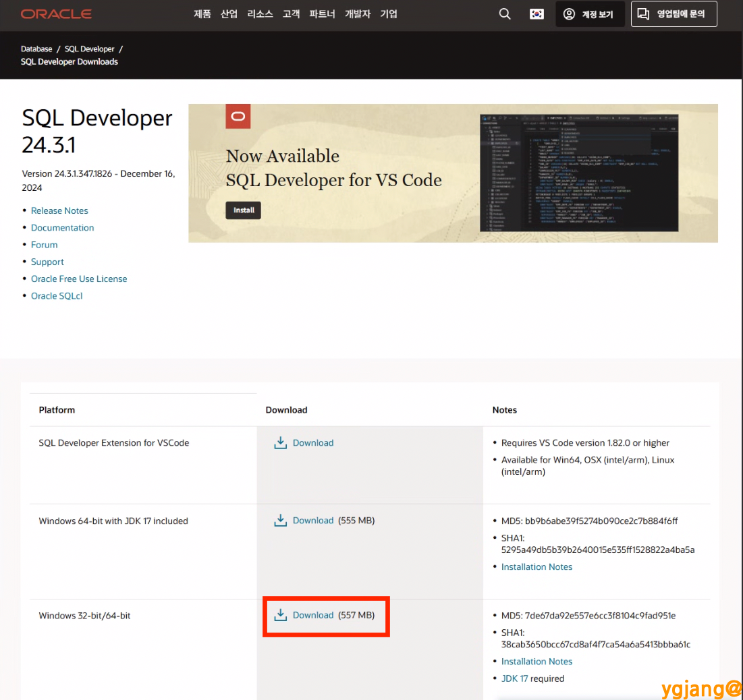Click SHA1 5295a49db5b39b2640015e535ff1528822a4ba5a value
The height and width of the screenshot is (700, 743).
[598, 550]
